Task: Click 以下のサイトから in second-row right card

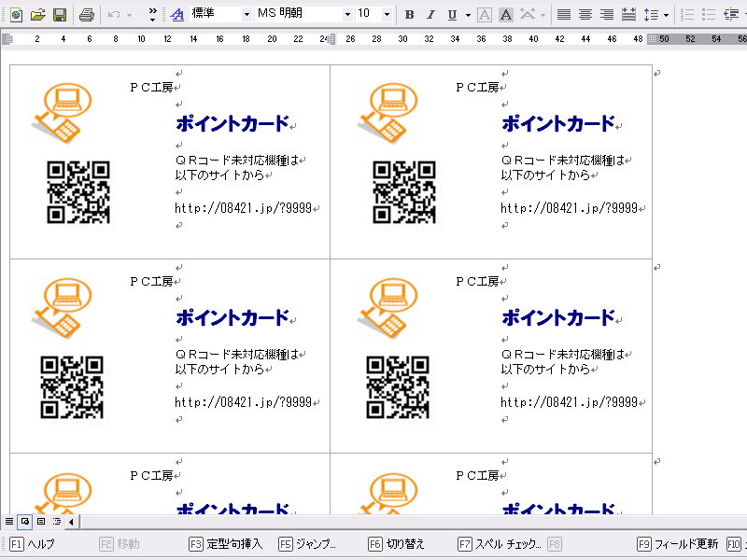Action: (545, 369)
